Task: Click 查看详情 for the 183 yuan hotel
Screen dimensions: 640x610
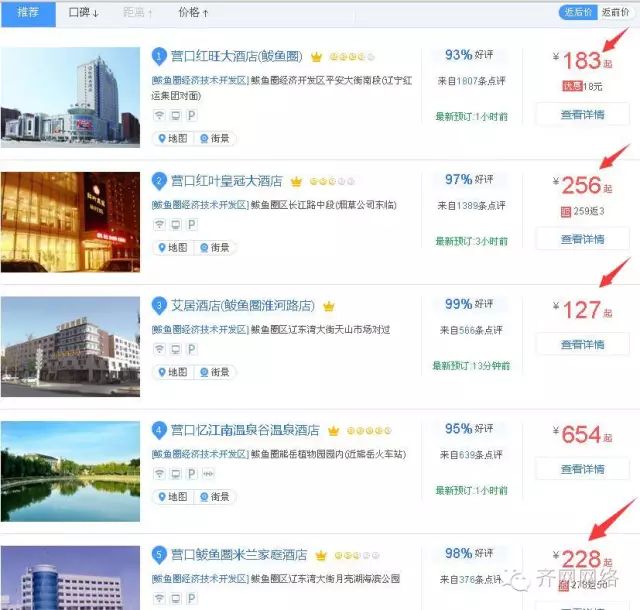Action: pos(582,114)
